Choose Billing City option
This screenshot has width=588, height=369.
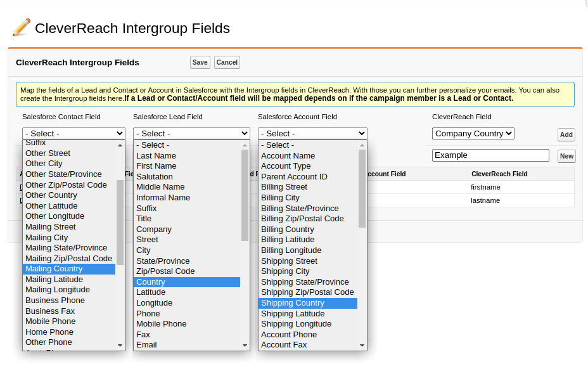click(308, 197)
